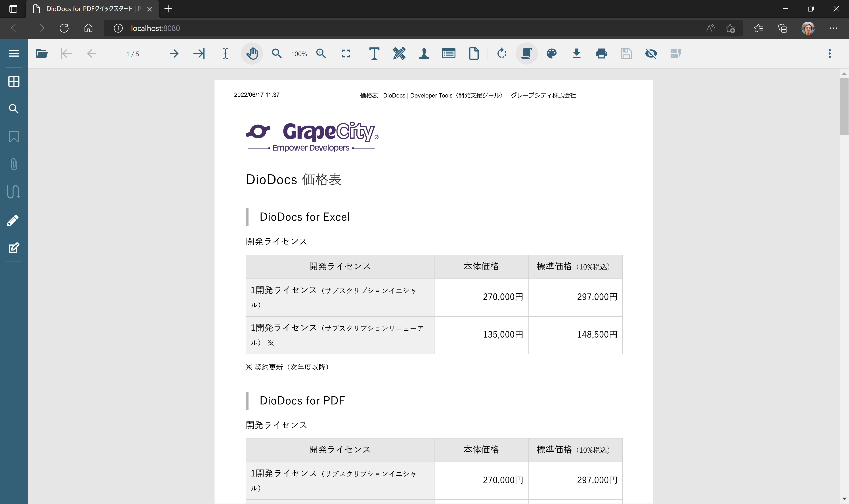
Task: Open the search panel in the sidebar
Action: tap(13, 109)
